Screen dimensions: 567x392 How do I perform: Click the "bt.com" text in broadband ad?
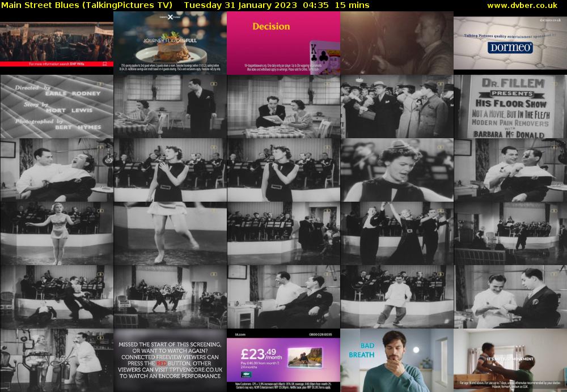click(240, 335)
